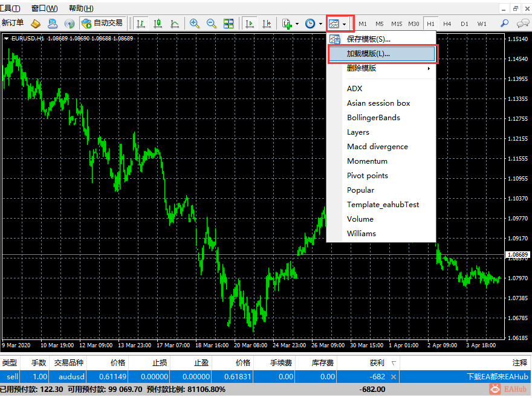This screenshot has height=398, width=532.
Task: Restore the inner chart window button
Action: coord(516,9)
